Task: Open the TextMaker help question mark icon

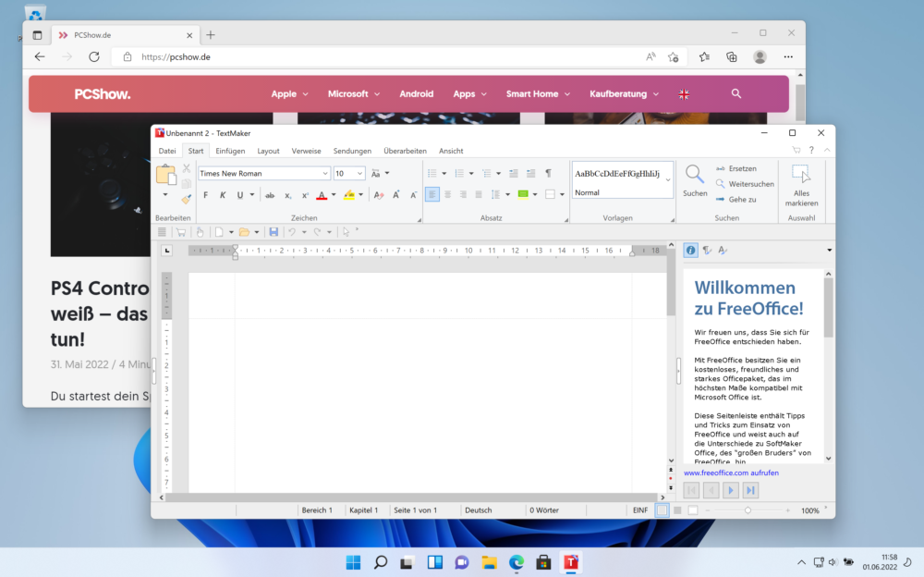Action: (x=811, y=151)
